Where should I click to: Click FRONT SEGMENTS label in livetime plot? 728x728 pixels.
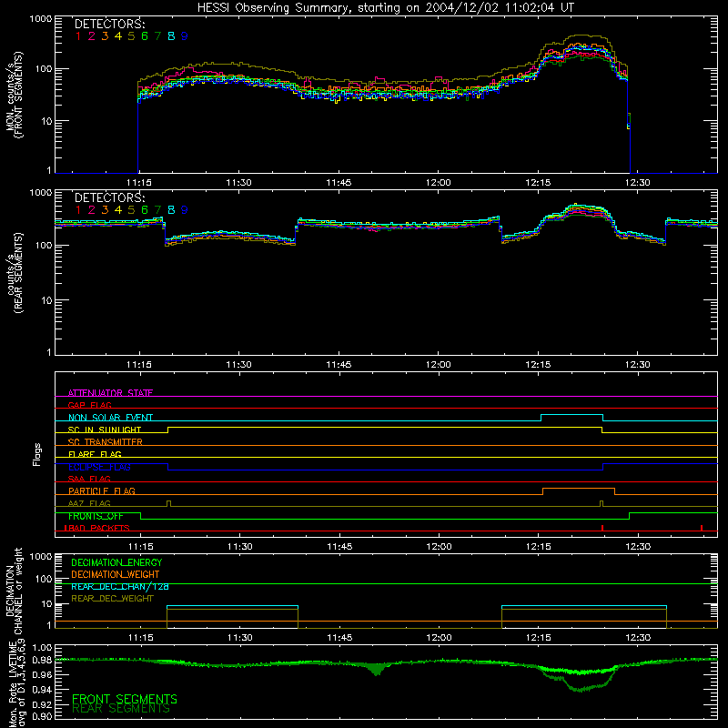point(125,699)
